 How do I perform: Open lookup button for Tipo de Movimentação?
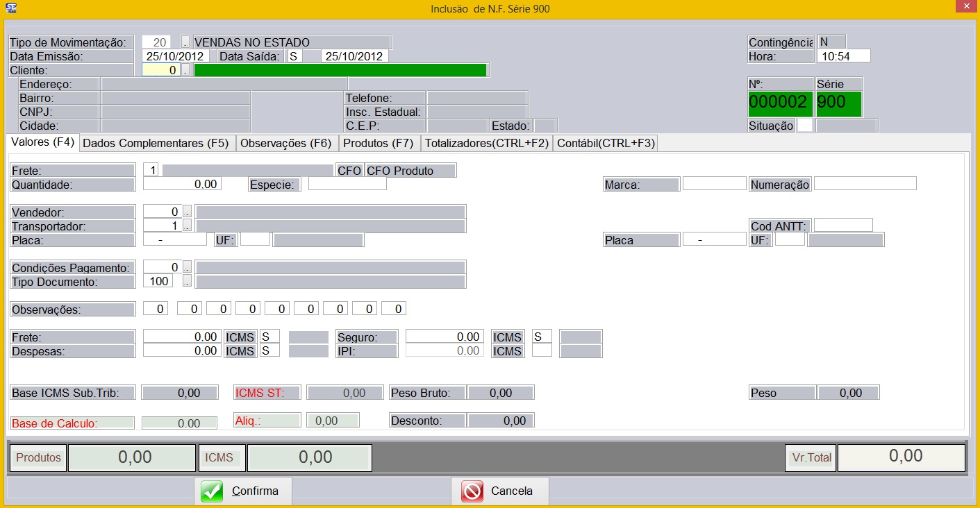[185, 42]
